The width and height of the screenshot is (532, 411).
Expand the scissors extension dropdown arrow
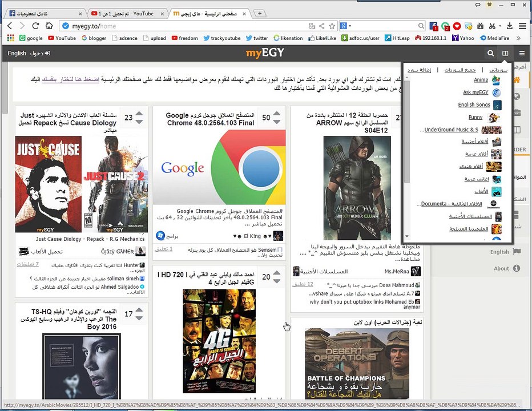(500, 26)
